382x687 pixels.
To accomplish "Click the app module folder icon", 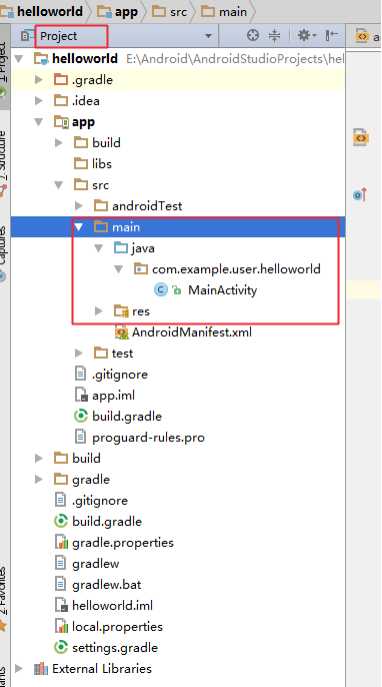I will tap(61, 122).
